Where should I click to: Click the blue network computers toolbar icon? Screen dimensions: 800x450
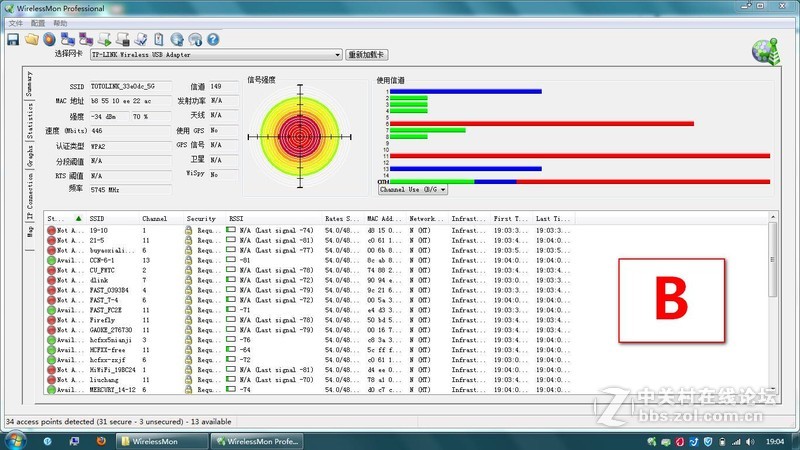68,39
